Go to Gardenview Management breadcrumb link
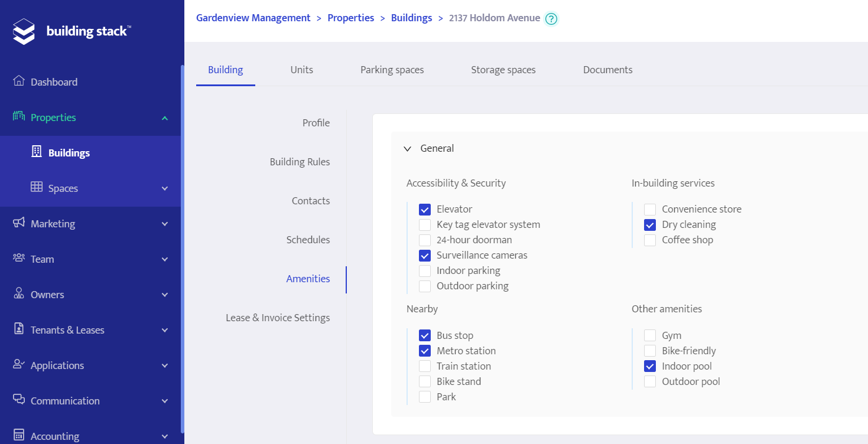The height and width of the screenshot is (444, 868). (x=253, y=18)
